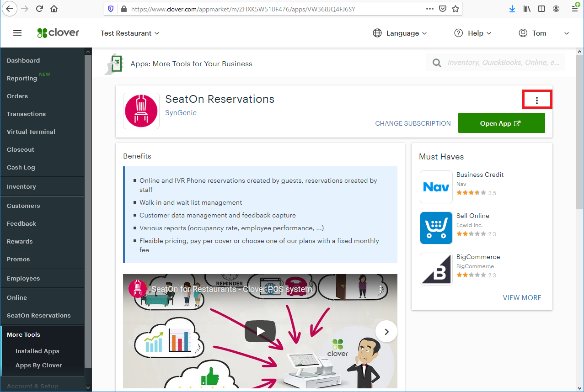Click the Ecwid Sell Online app icon
The image size is (584, 392).
coord(436,228)
